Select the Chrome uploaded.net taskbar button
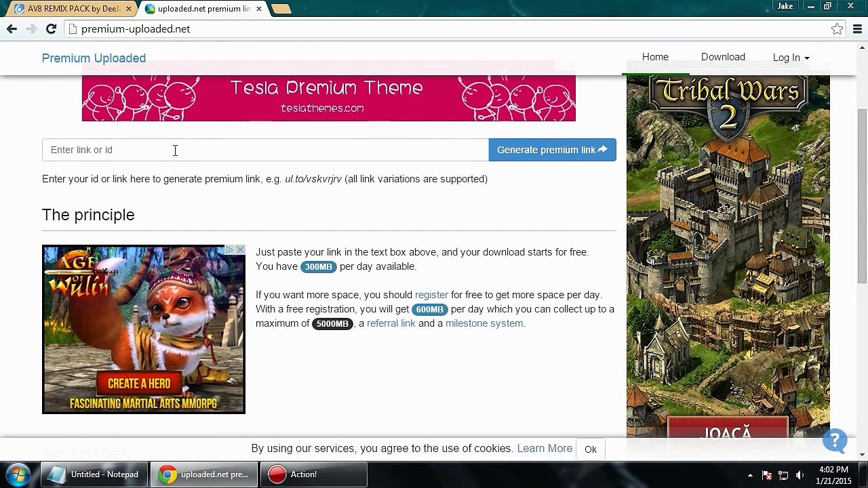The height and width of the screenshot is (488, 868). coord(204,474)
